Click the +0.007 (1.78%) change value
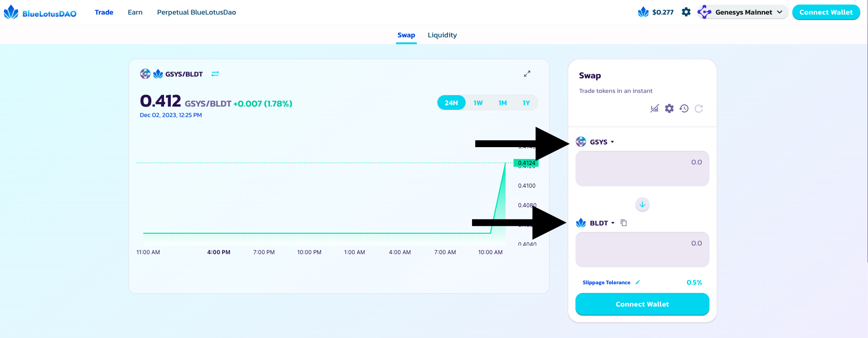 (263, 104)
